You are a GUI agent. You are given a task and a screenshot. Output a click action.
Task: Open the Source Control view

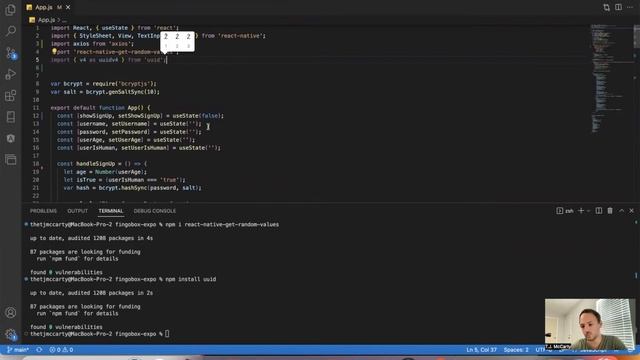pos(11,53)
